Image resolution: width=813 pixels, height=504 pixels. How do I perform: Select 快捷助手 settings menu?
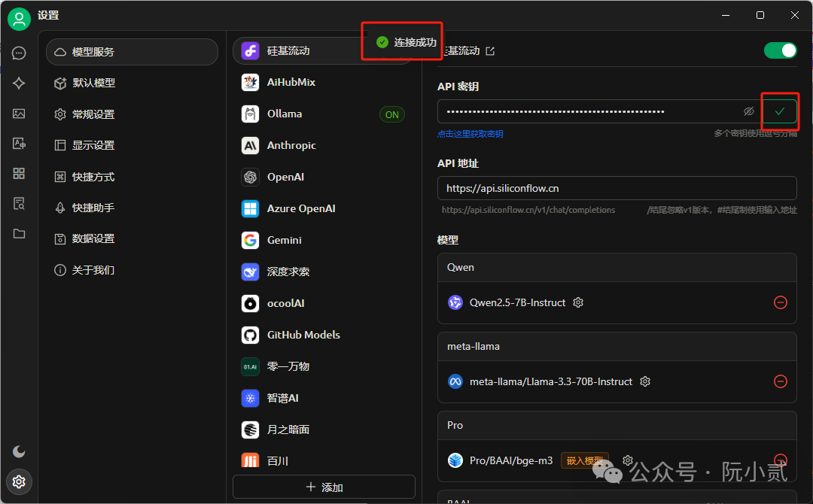click(132, 208)
